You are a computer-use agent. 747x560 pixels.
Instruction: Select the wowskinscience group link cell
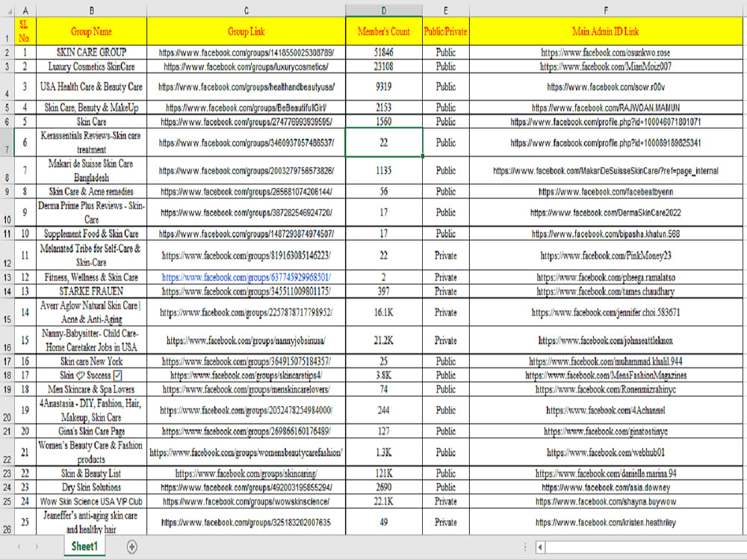click(246, 502)
